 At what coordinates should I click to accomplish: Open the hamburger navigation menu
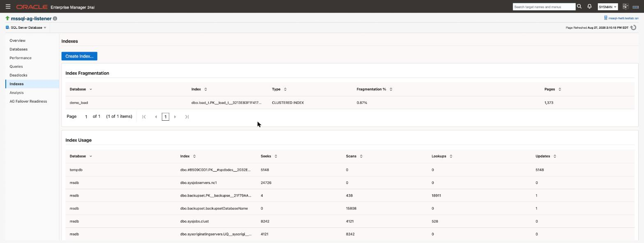click(x=8, y=7)
